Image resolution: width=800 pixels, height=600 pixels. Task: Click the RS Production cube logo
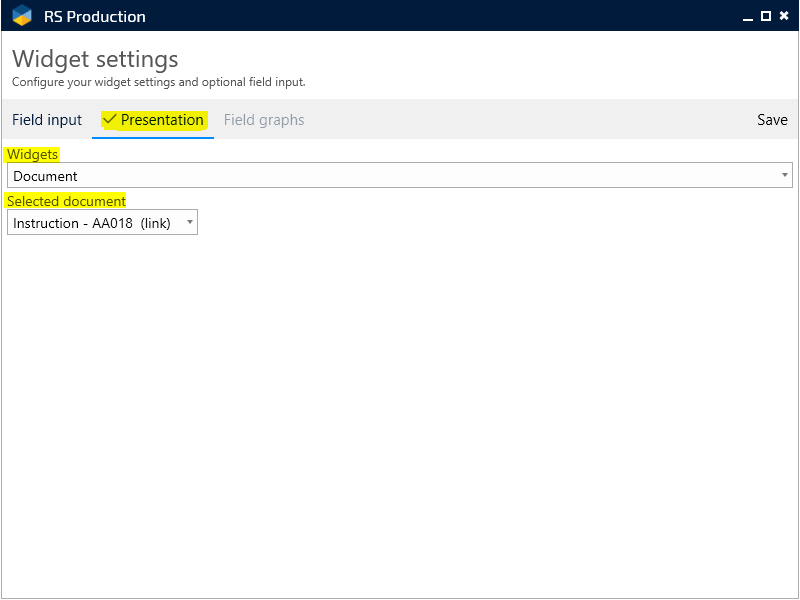tap(22, 16)
